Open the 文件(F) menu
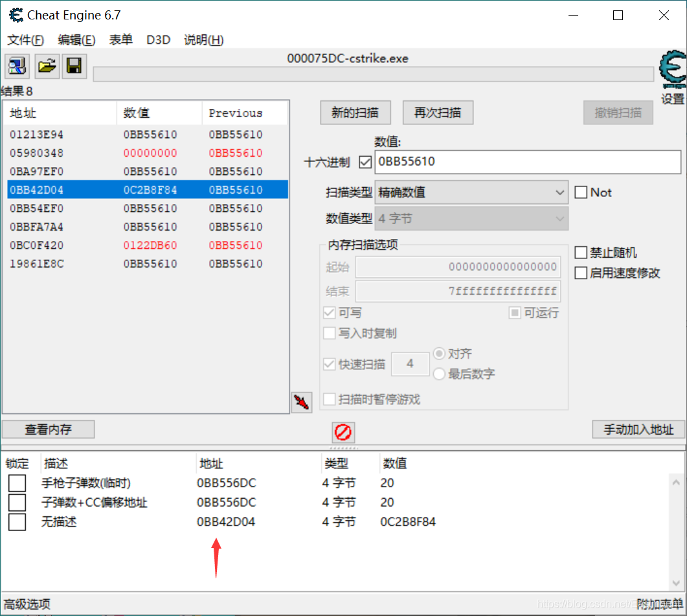 point(25,40)
